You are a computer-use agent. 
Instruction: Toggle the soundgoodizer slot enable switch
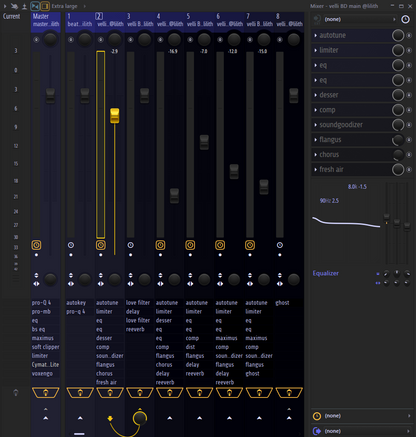tap(409, 125)
